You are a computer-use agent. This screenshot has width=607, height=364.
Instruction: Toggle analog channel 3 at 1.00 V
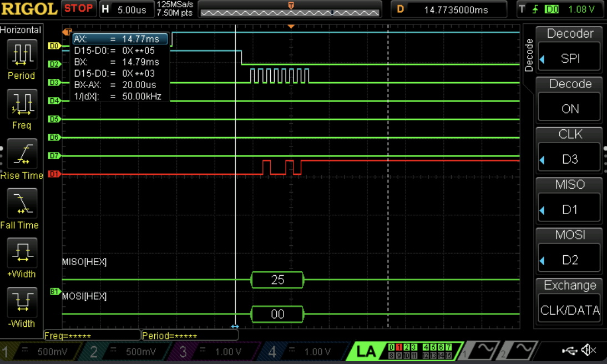click(x=217, y=352)
